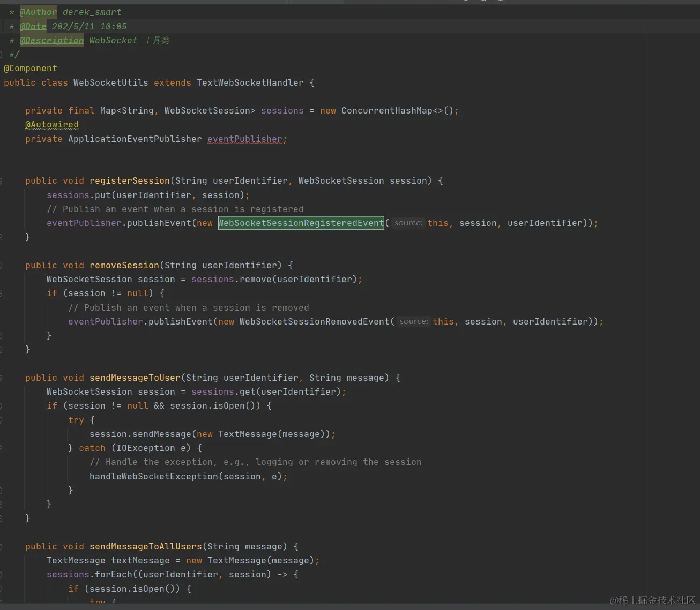Click the ApplicationEventPublisher type name
The height and width of the screenshot is (610, 700).
(x=135, y=139)
